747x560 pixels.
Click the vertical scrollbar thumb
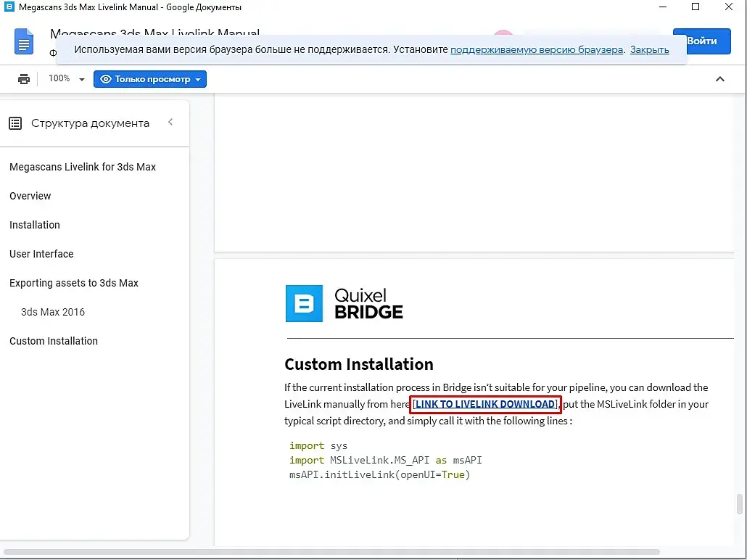click(x=740, y=503)
